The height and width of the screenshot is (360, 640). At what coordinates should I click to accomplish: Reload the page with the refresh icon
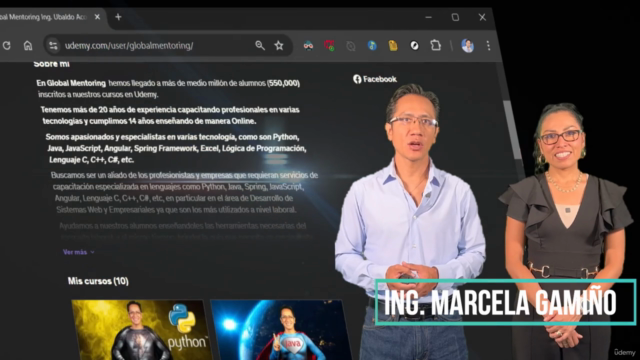7,45
